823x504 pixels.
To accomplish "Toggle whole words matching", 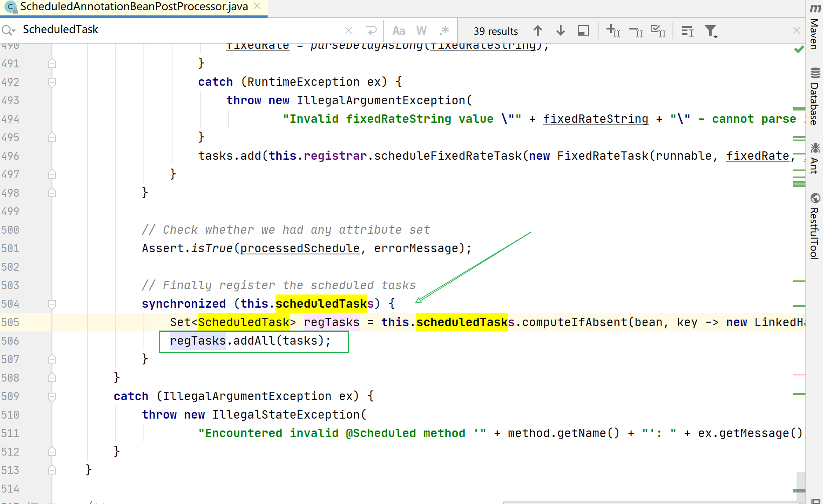I will (422, 30).
